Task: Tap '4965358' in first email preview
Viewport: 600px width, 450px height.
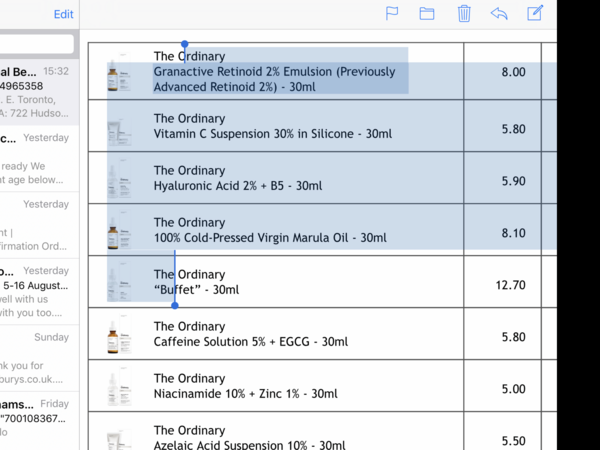Action: pos(21,86)
